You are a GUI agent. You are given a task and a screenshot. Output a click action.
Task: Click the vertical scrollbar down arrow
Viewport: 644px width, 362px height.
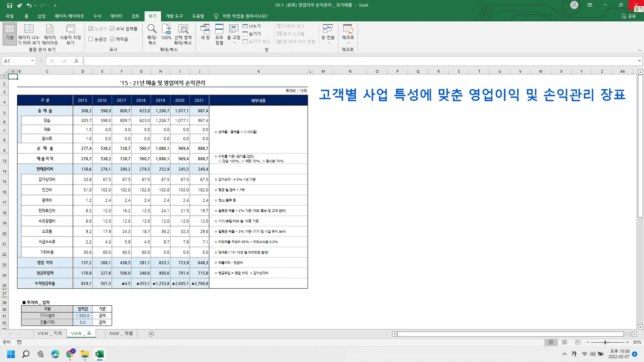(x=640, y=327)
